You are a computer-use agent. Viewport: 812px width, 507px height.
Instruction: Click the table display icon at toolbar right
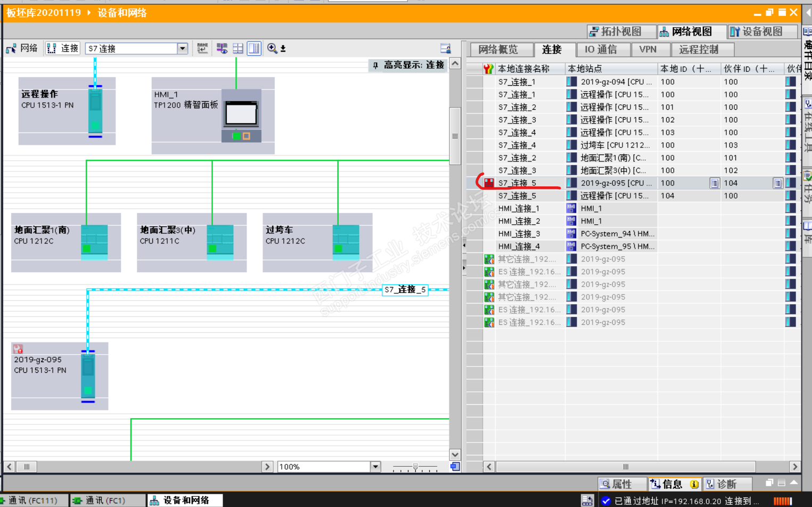pyautogui.click(x=446, y=48)
